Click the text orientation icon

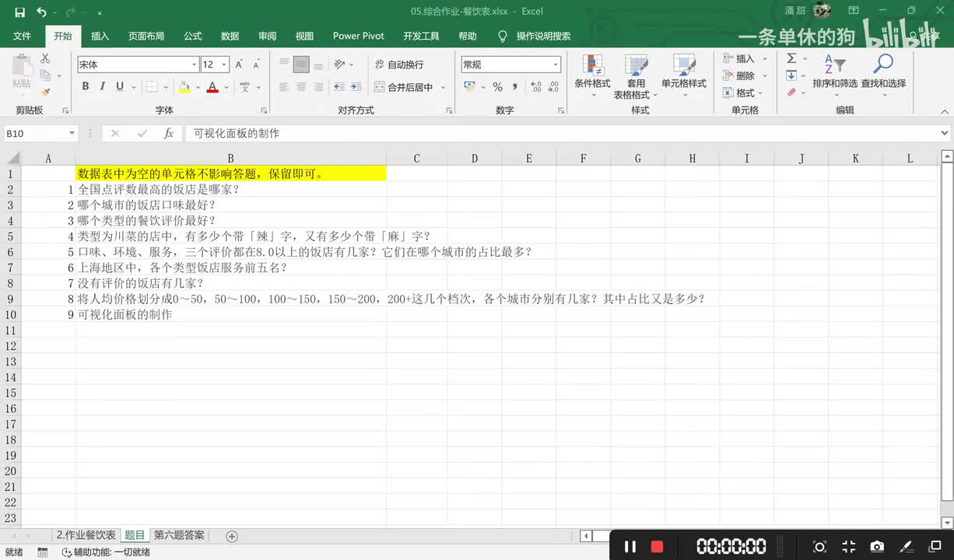coord(339,65)
